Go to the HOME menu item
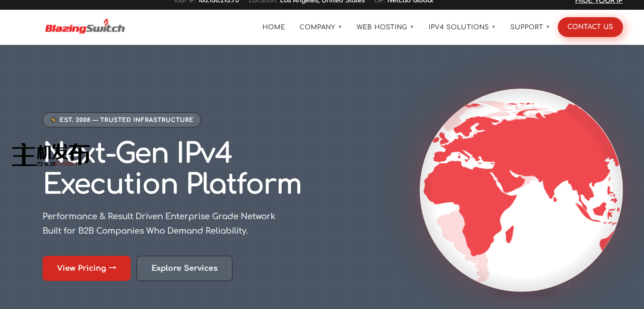The height and width of the screenshot is (309, 644). click(273, 27)
